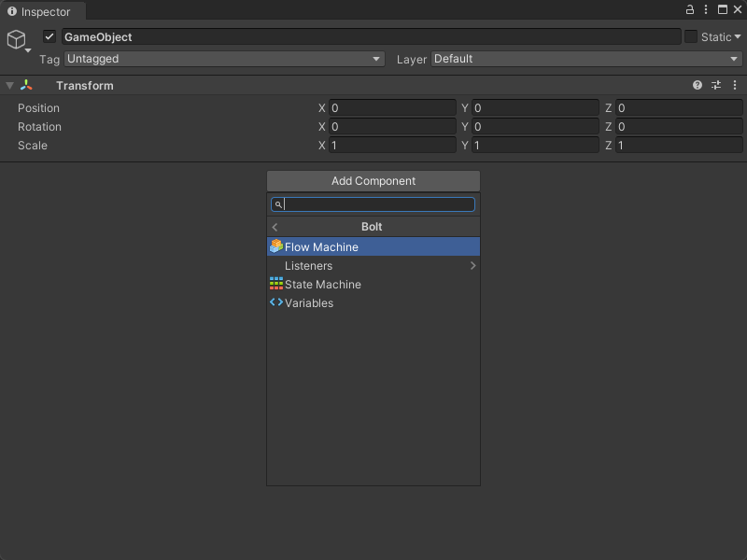Click the Add Component button
Image resolution: width=747 pixels, height=560 pixels.
(x=373, y=181)
